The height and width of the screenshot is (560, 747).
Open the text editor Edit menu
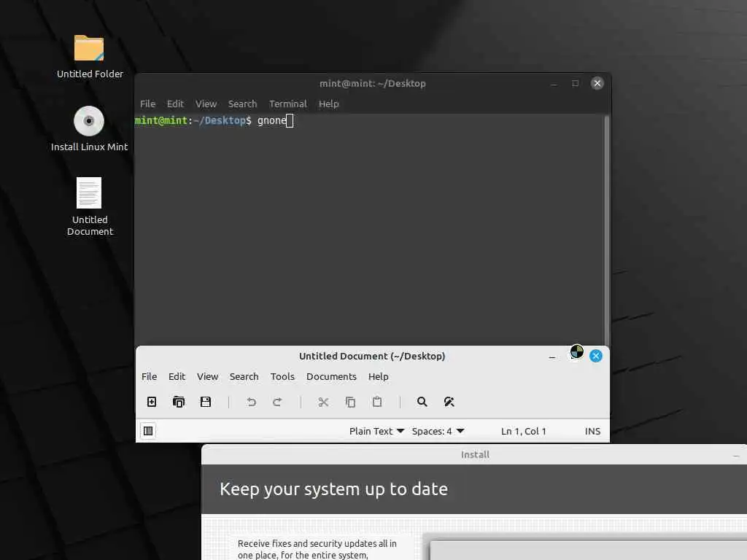177,377
